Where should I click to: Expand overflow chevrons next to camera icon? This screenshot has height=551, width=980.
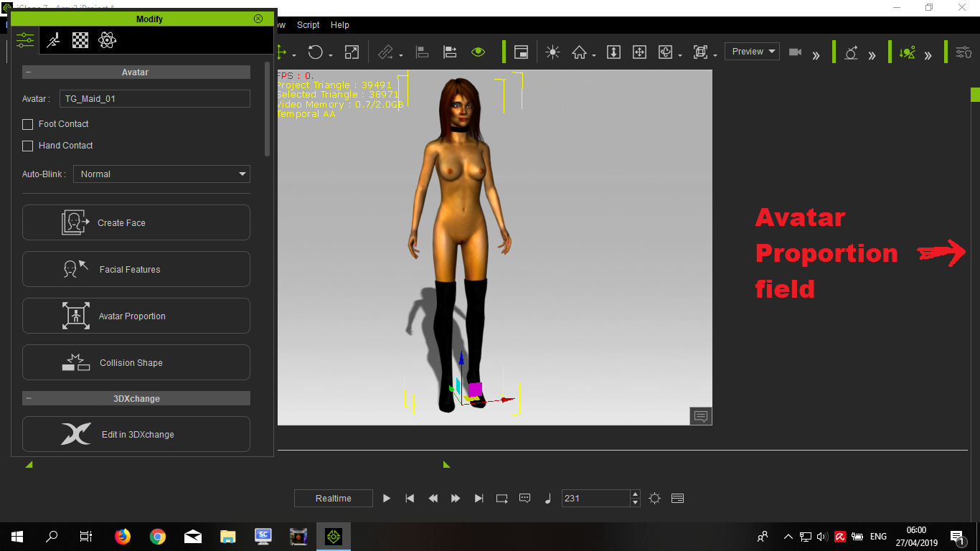click(816, 55)
